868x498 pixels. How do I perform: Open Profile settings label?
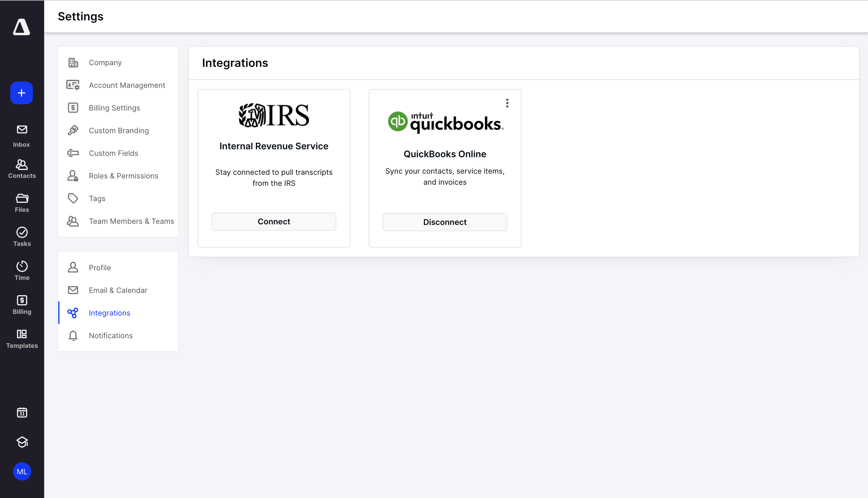click(x=100, y=267)
